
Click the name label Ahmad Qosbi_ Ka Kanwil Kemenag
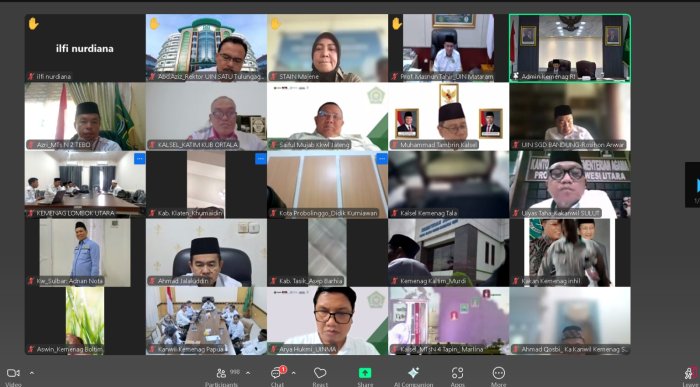575,350
